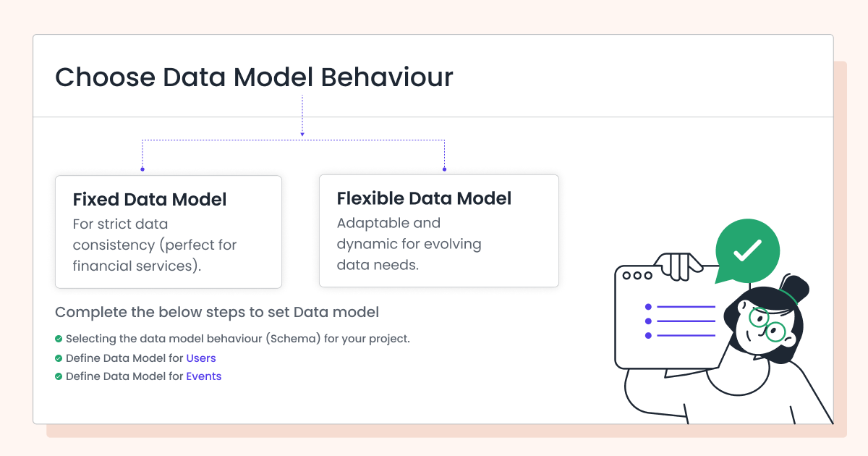Click the white checkmark in green speech bubble
This screenshot has height=456, width=868.
(x=747, y=251)
